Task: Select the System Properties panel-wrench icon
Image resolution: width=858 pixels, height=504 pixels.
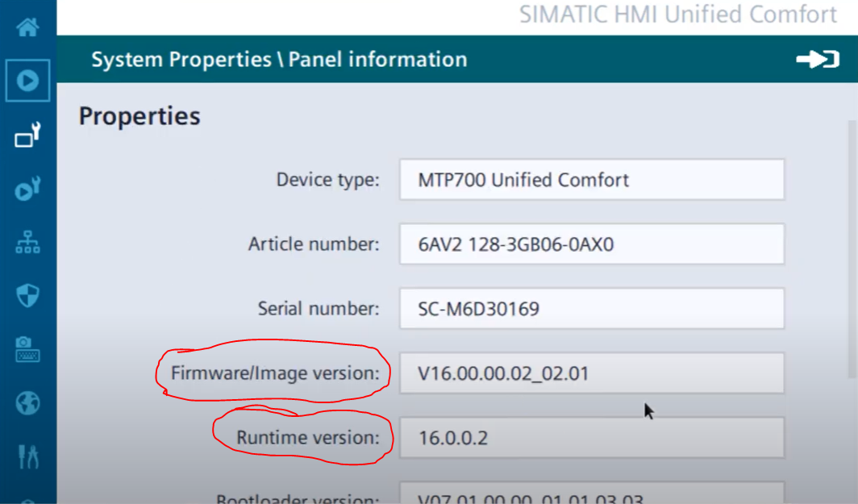Action: click(x=27, y=135)
